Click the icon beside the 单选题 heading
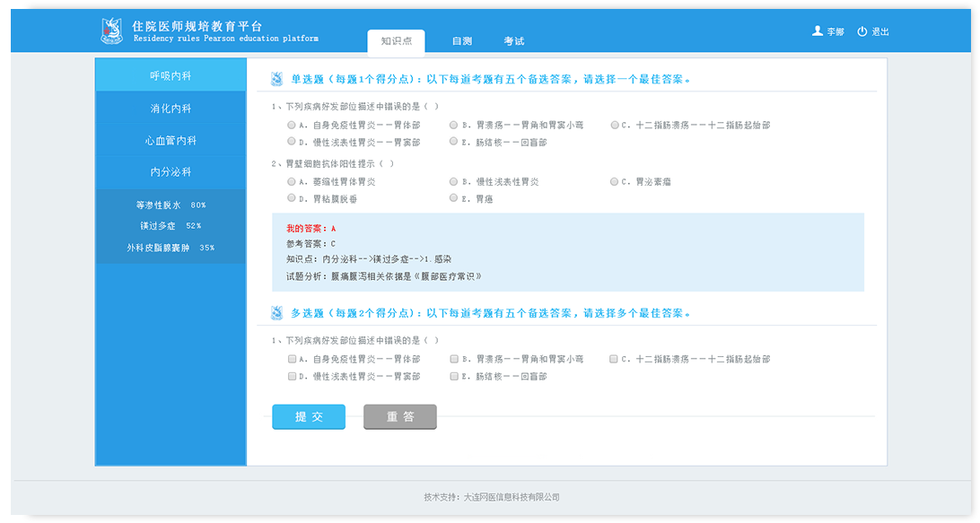This screenshot has width=980, height=523. [x=276, y=79]
